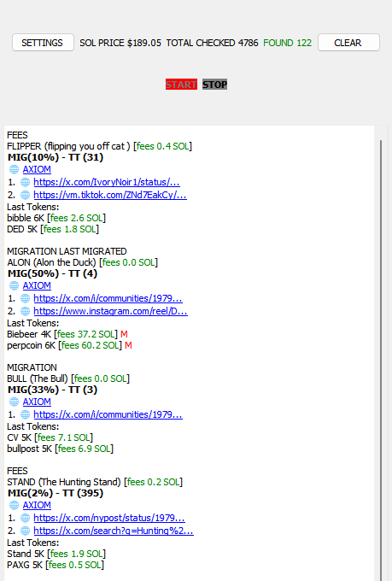Click the CLEAR button

348,43
